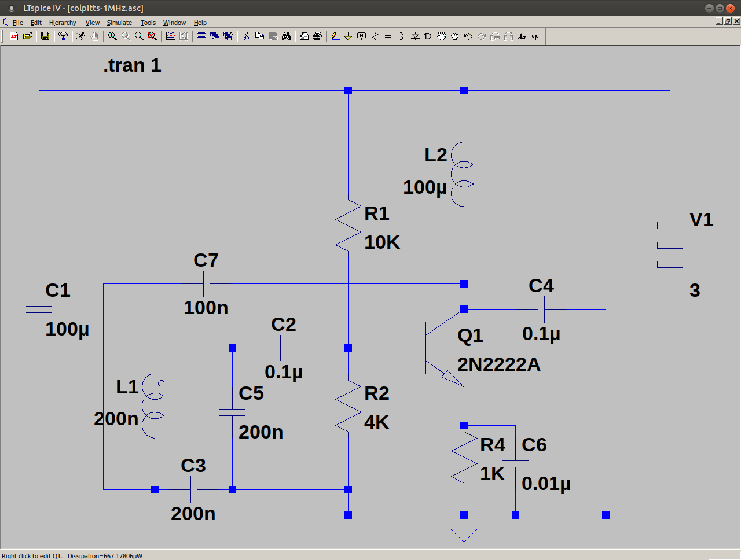The width and height of the screenshot is (741, 560).
Task: Select the Resistor tool in toolbar
Action: point(375,36)
